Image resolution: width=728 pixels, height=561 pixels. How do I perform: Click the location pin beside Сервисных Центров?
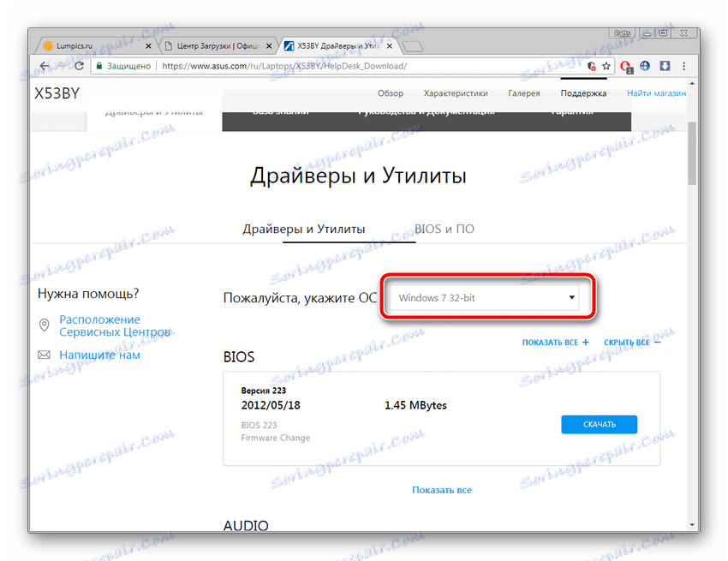(44, 325)
